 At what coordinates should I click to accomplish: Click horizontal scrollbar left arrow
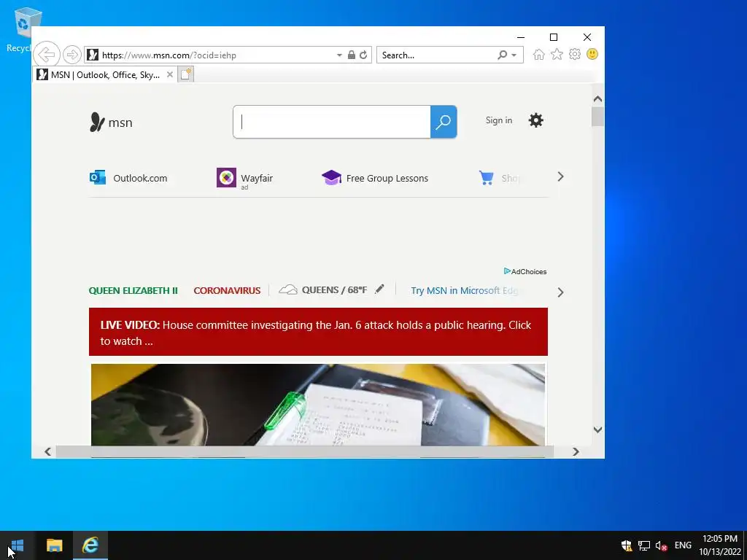tap(47, 451)
